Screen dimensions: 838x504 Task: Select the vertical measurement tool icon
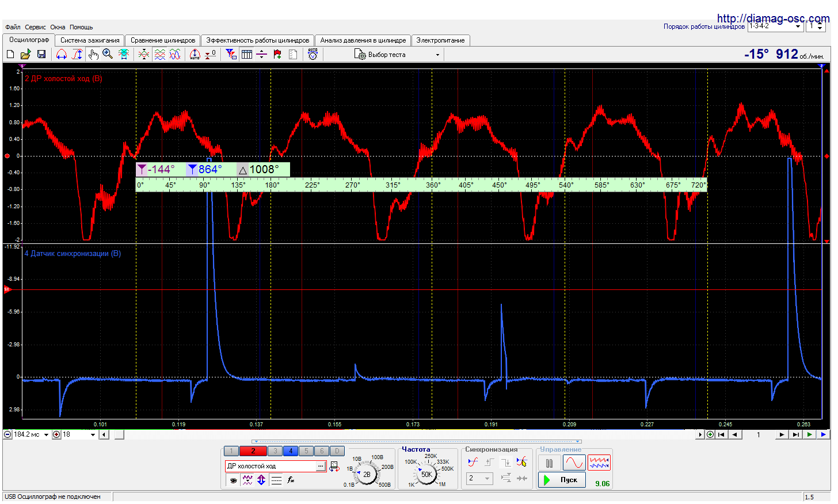click(x=77, y=54)
